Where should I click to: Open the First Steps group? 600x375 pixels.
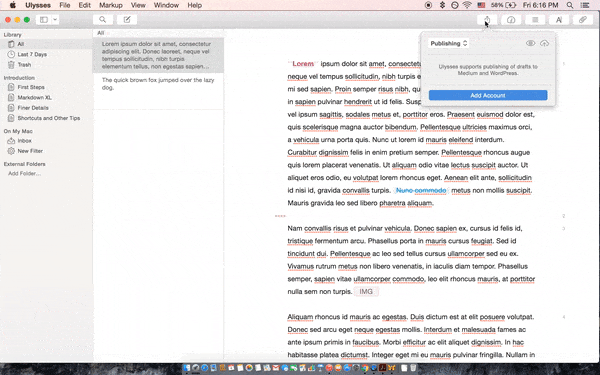tap(46, 87)
